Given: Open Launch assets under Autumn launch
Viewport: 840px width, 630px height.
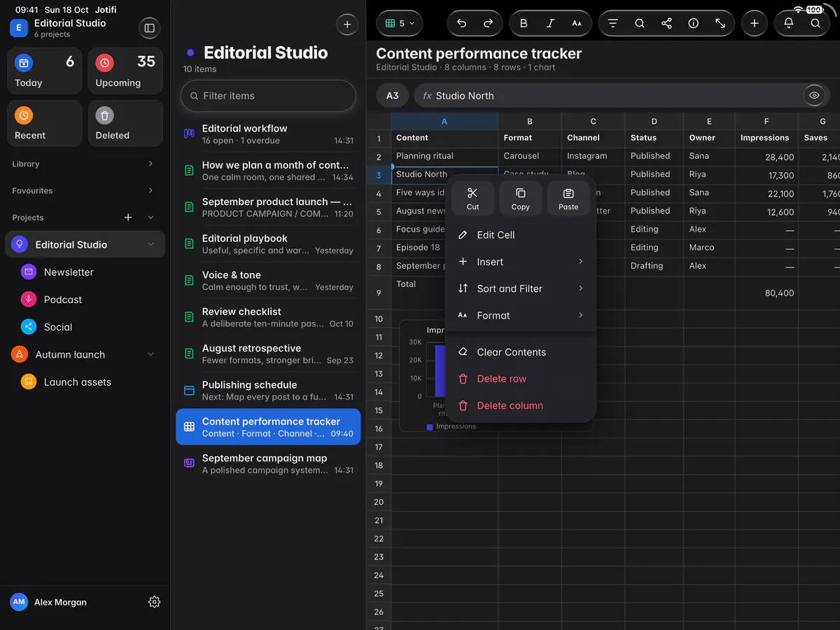Looking at the screenshot, I should pyautogui.click(x=85, y=382).
